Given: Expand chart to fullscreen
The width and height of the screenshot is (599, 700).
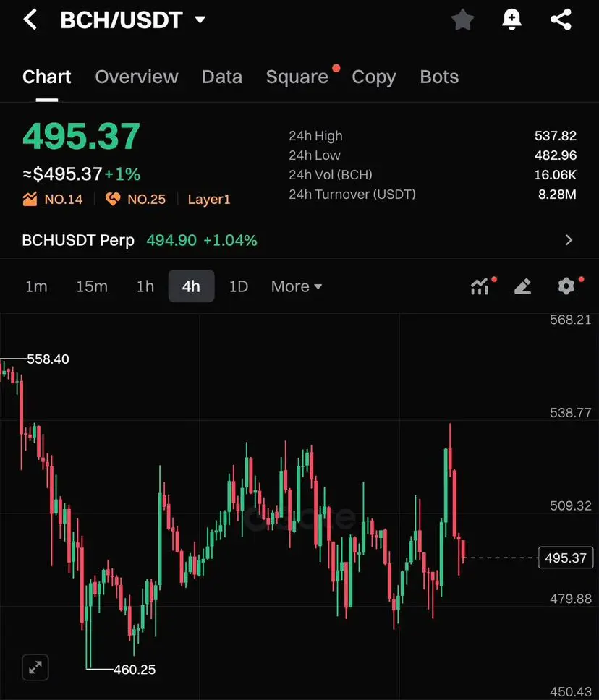Looking at the screenshot, I should [35, 668].
